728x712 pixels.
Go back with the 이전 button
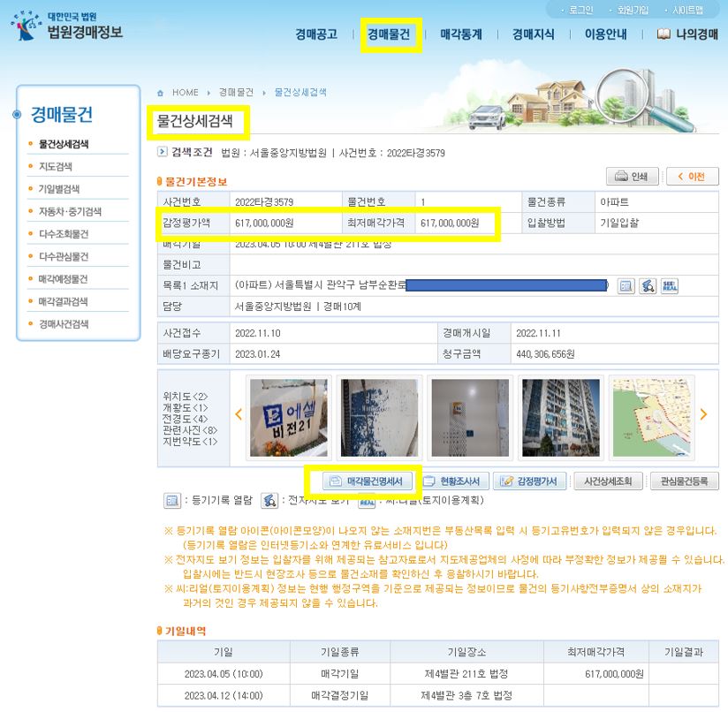tap(692, 176)
